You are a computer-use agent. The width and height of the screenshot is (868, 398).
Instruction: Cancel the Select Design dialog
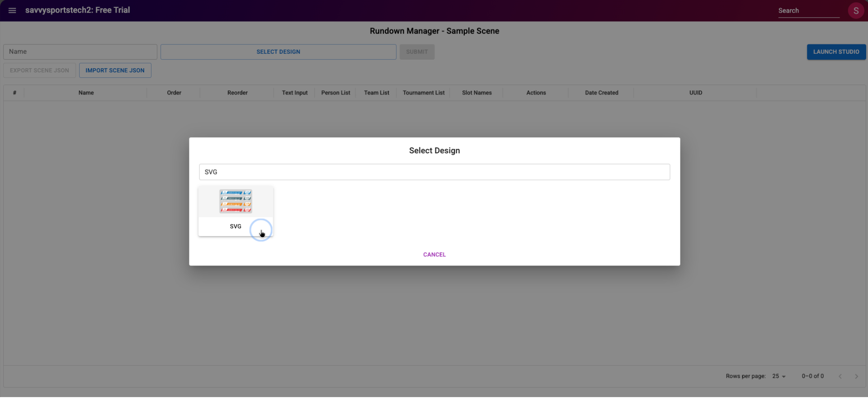click(x=434, y=255)
